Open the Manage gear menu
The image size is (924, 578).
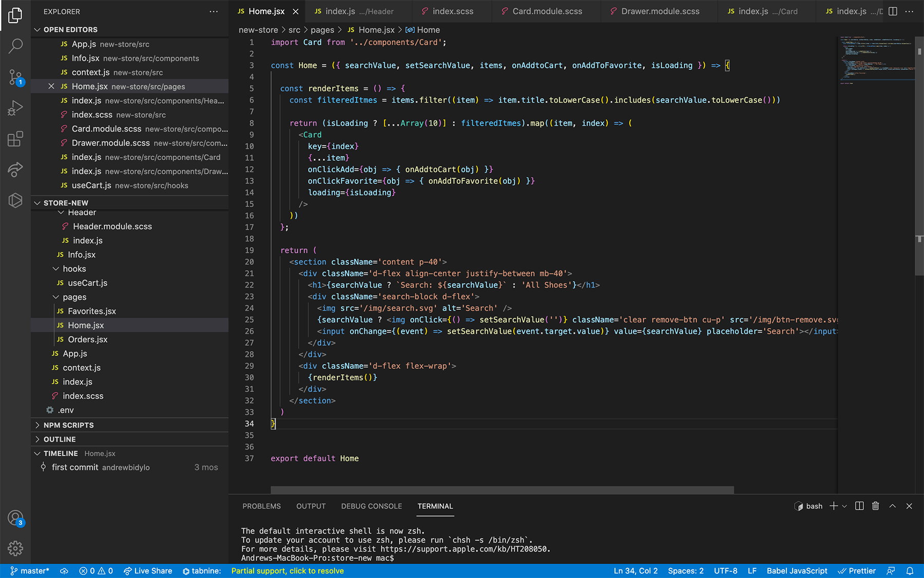point(15,548)
